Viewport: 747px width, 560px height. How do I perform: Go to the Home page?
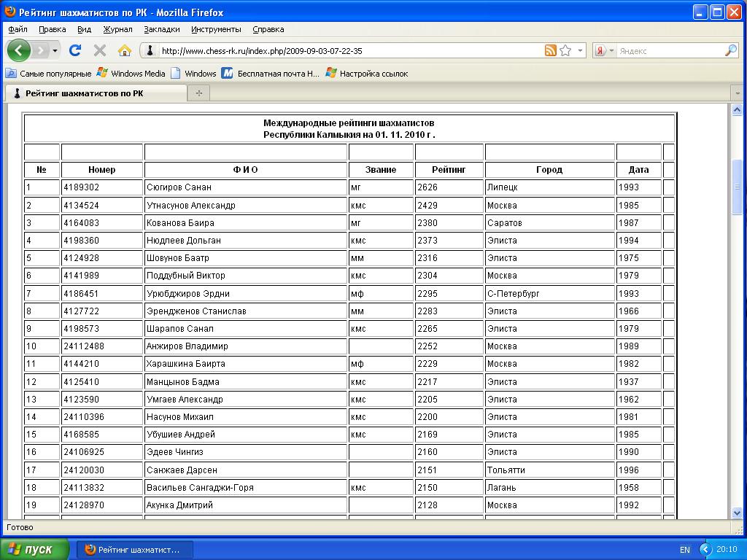pos(125,50)
